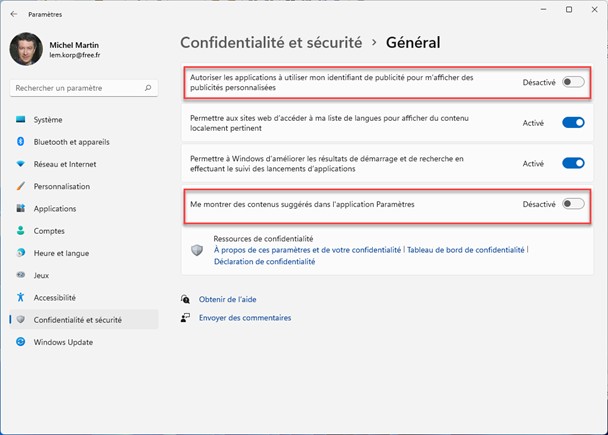The image size is (608, 435).
Task: Open Heure et langue section
Action: click(62, 253)
